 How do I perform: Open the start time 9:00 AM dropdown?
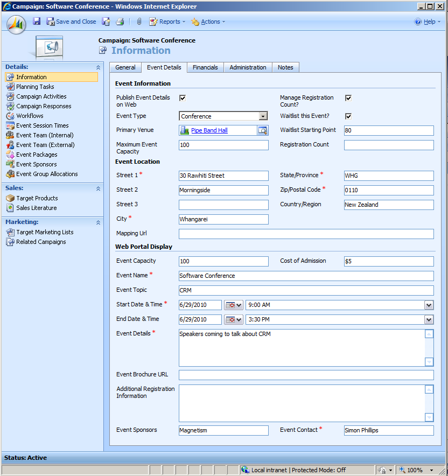click(429, 305)
